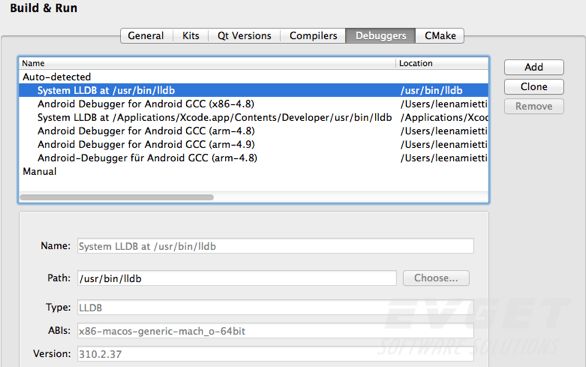The image size is (586, 367).
Task: Go to the Compilers tab
Action: pos(313,36)
